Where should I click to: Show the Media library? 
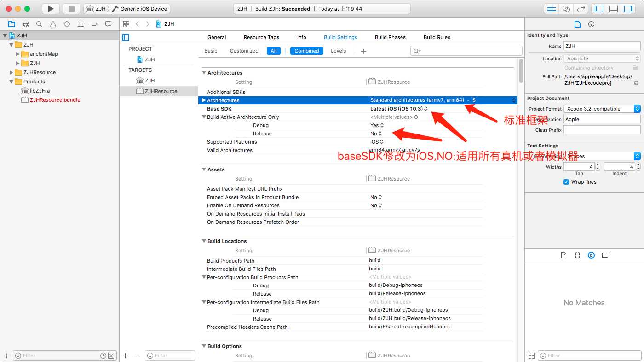click(x=605, y=255)
